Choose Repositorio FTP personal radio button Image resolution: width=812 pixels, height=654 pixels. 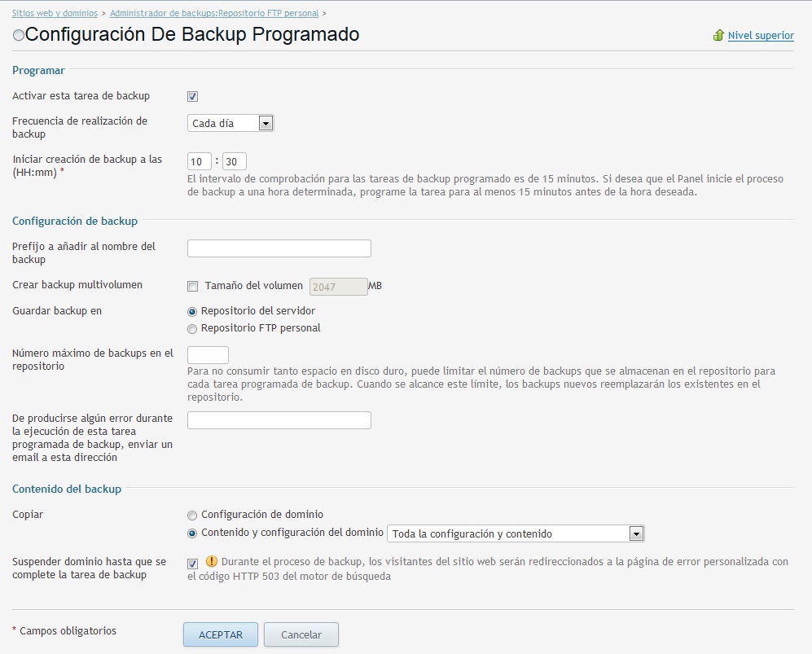[192, 328]
